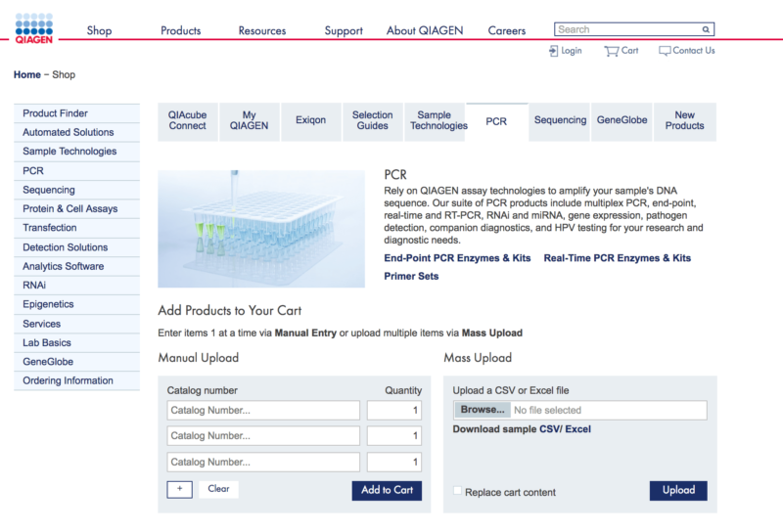Click the Home breadcrumb link
The width and height of the screenshot is (783, 532).
click(27, 75)
